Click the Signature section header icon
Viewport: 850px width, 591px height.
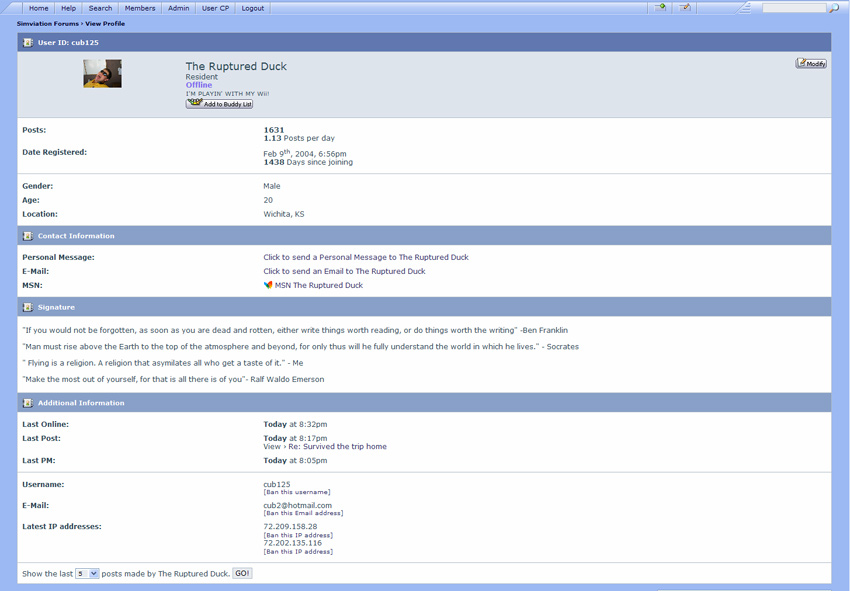[x=27, y=307]
